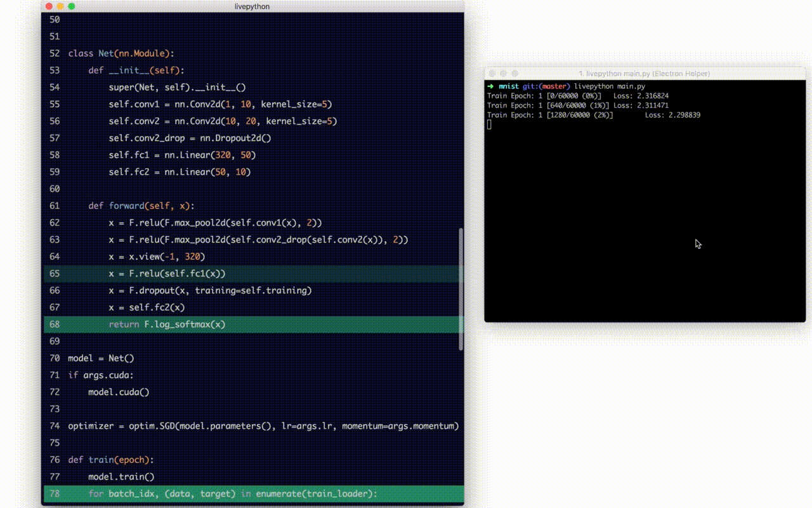The image size is (812, 508).
Task: Click the 'x = x.view(-1, 320)' line
Action: 157,257
